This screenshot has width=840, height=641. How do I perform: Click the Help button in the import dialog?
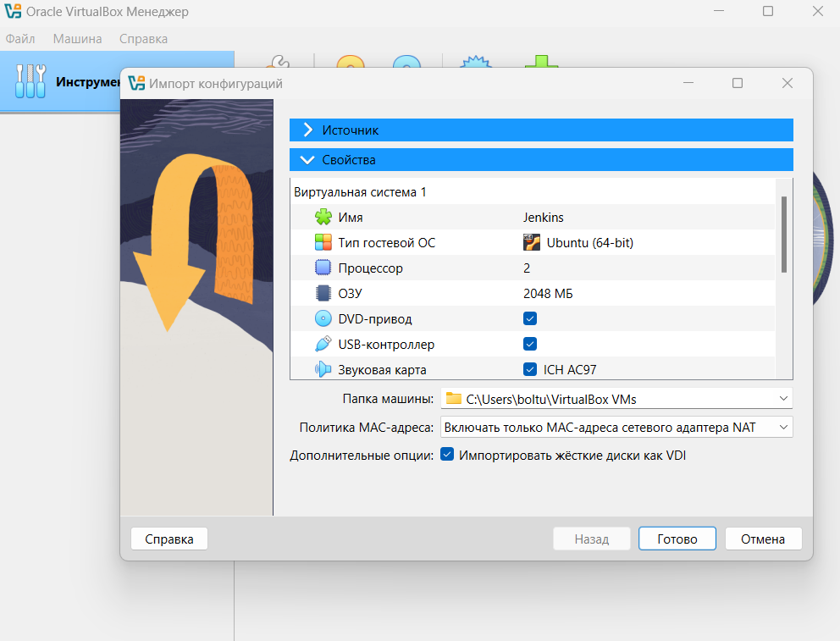(169, 539)
